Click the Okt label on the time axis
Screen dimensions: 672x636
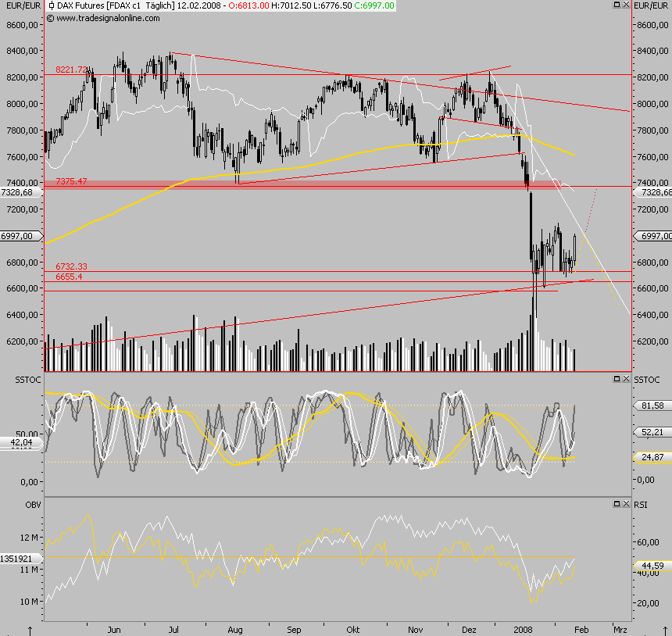click(x=352, y=630)
